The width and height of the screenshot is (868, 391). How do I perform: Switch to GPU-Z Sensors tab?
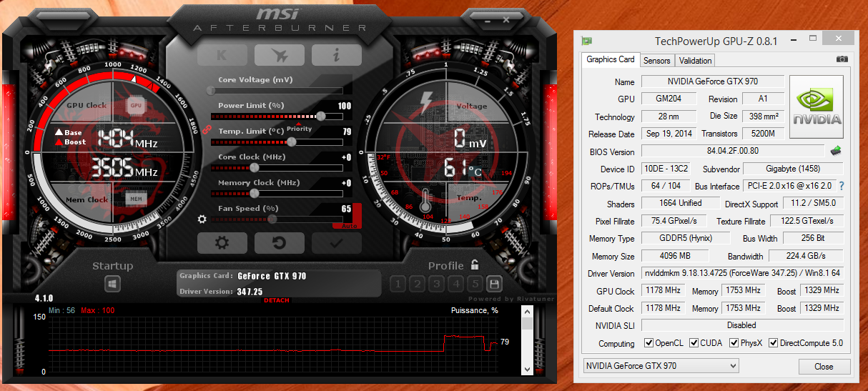[x=656, y=61]
